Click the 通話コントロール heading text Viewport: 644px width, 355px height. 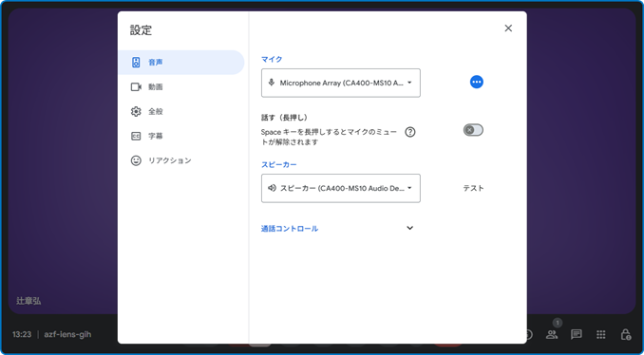[290, 229]
